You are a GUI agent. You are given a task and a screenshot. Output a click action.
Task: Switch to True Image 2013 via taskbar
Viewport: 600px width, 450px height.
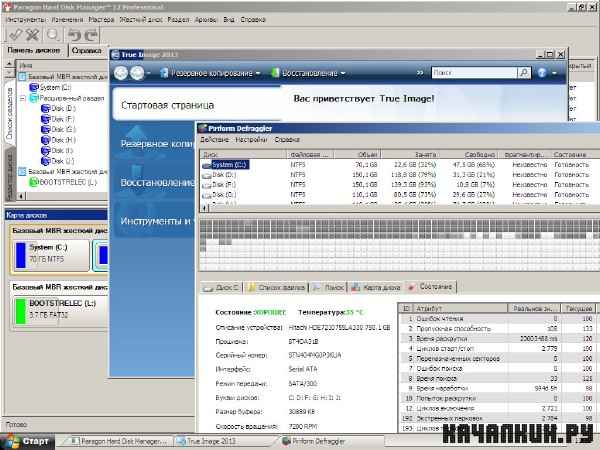[225, 442]
